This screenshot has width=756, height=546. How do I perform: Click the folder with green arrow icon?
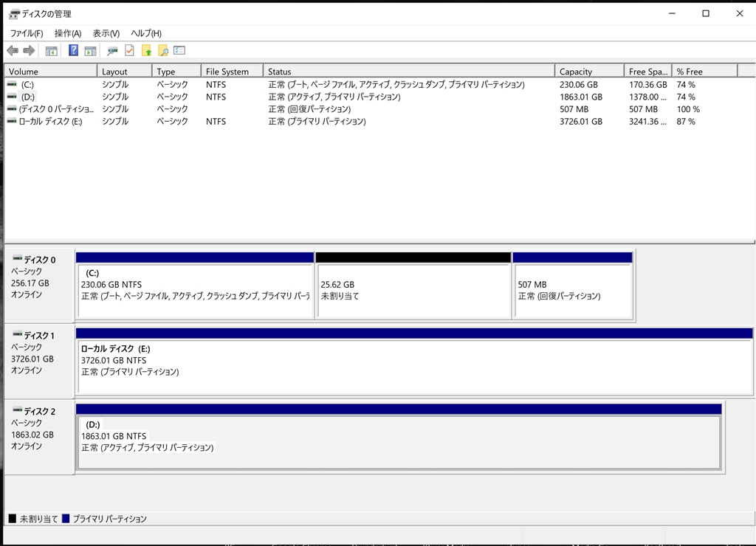coord(146,51)
